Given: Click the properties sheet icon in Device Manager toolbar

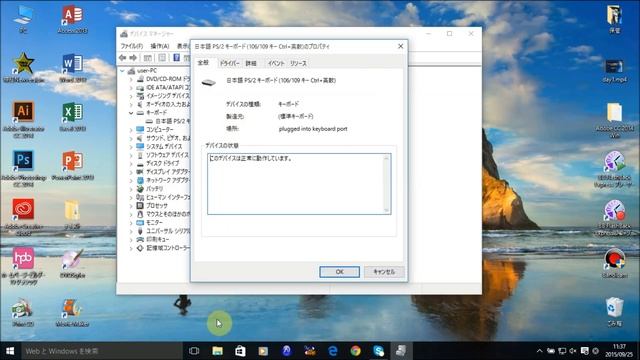Looking at the screenshot, I should point(162,58).
